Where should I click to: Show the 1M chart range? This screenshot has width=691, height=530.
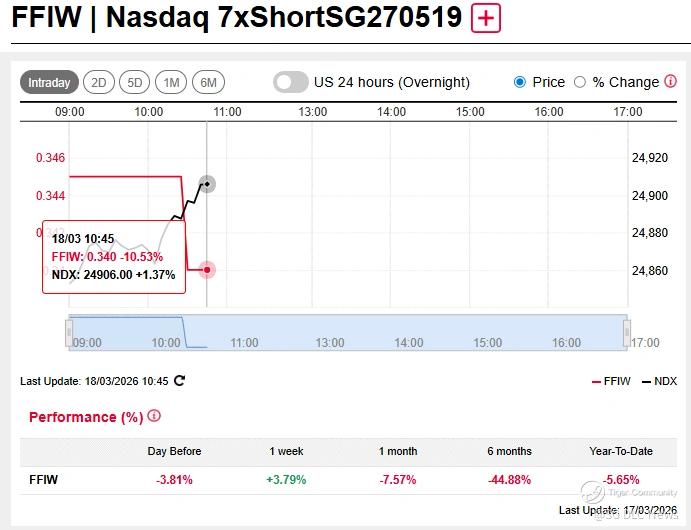pos(172,83)
